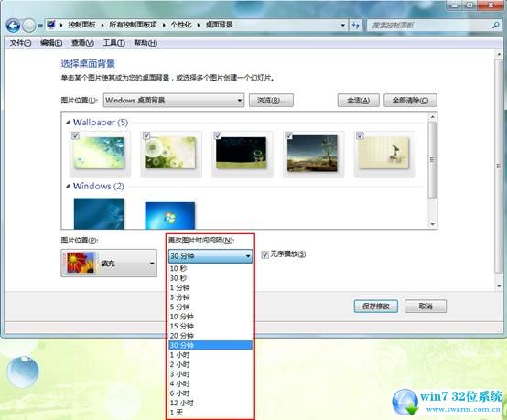
Task: Choose 6 小时 from the interval list
Action: (x=210, y=393)
